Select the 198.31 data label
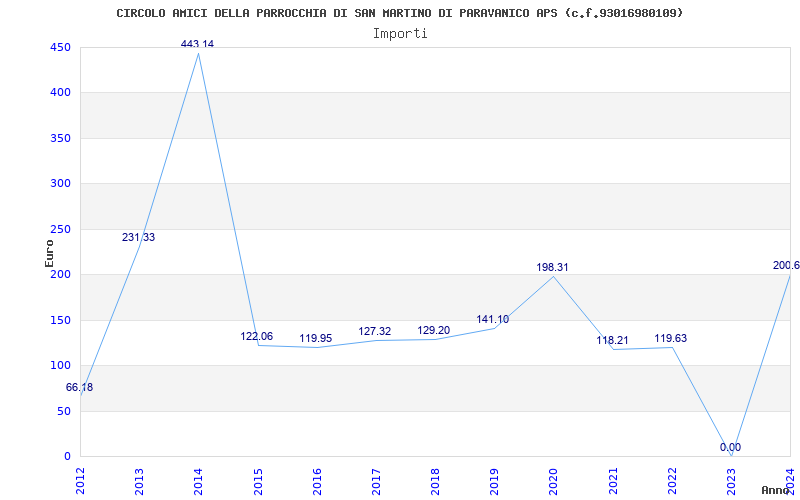 pos(552,267)
